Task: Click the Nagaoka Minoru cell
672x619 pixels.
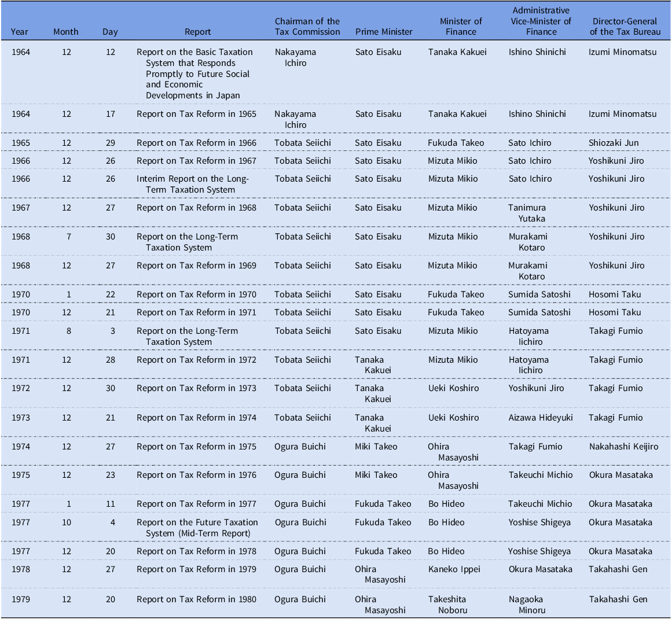Action: point(527,605)
